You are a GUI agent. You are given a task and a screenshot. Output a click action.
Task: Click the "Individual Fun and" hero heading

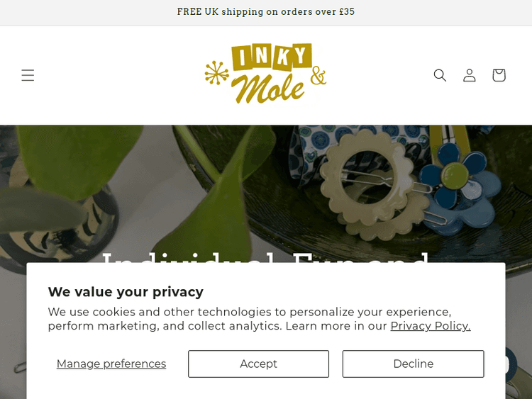tap(266, 257)
